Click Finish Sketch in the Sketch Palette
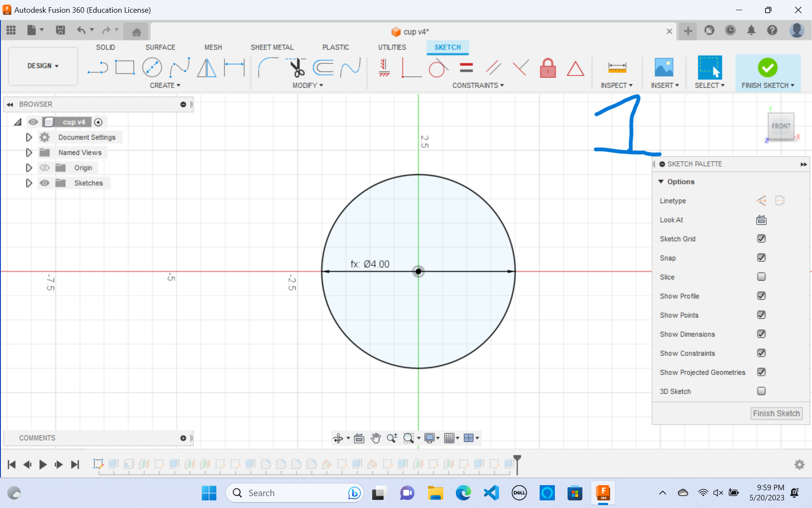Viewport: 812px width, 508px height. point(776,413)
